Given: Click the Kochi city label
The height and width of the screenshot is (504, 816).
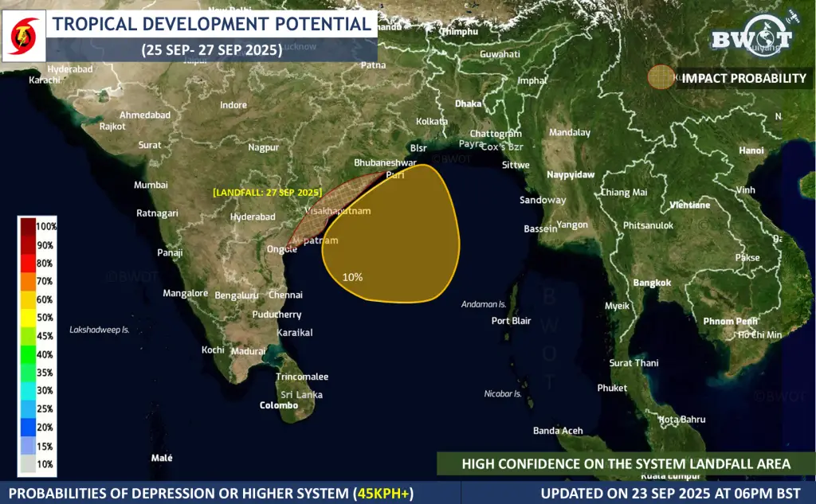Looking at the screenshot, I should pyautogui.click(x=213, y=350).
